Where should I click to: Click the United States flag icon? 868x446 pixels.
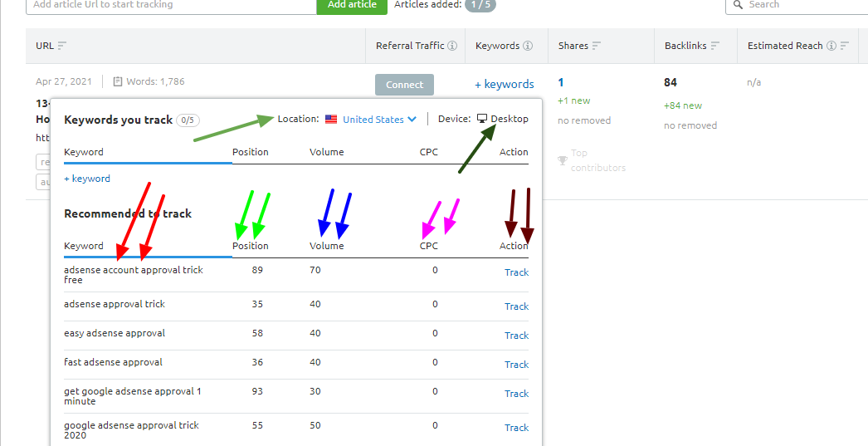pyautogui.click(x=331, y=119)
